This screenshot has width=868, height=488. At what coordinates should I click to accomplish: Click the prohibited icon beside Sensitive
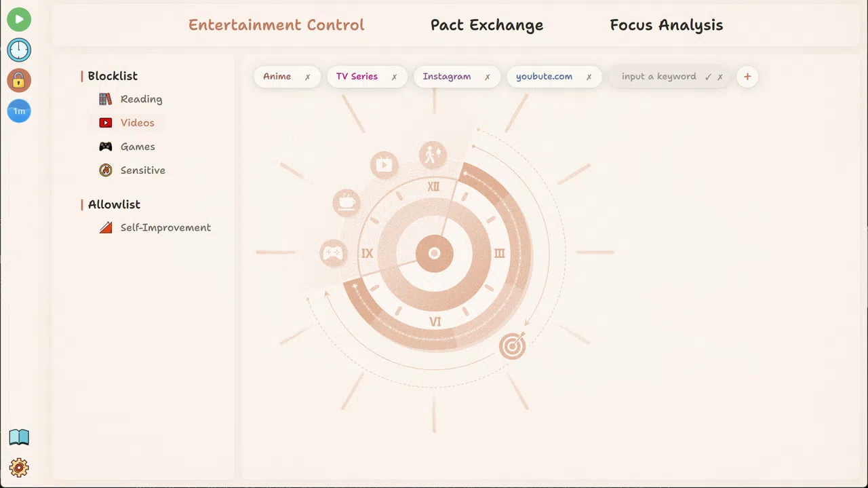point(105,170)
